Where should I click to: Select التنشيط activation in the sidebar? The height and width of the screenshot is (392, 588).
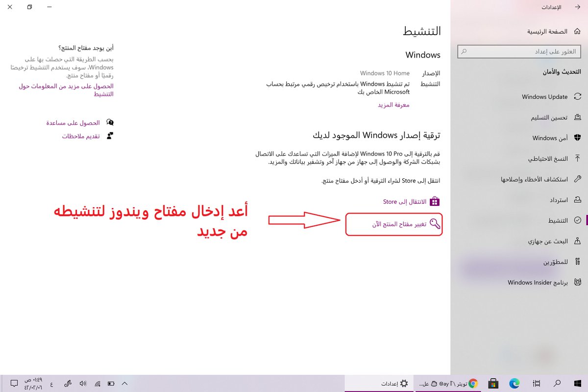(x=564, y=220)
